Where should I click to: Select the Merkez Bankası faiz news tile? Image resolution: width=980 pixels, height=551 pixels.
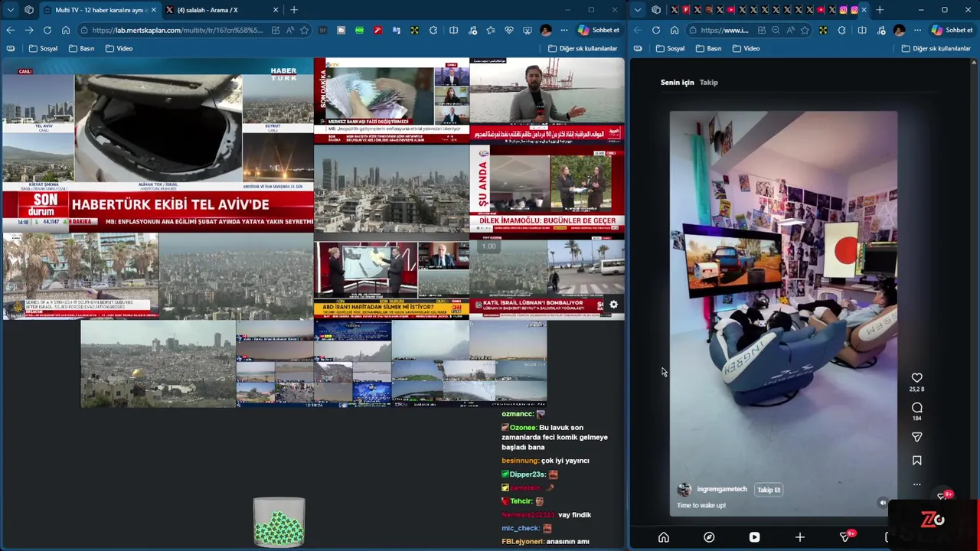coord(391,101)
